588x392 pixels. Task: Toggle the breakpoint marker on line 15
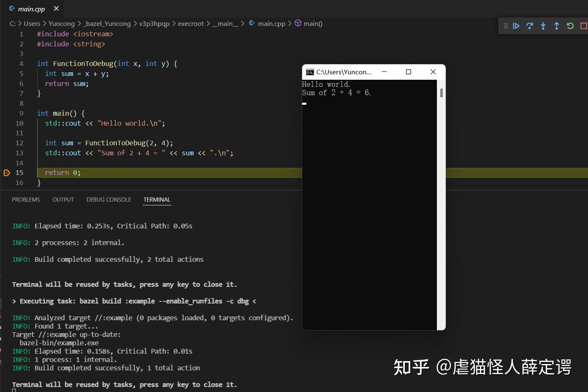click(x=7, y=172)
